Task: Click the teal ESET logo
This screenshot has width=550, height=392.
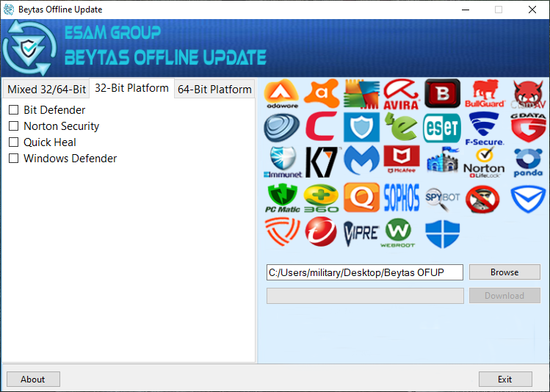Action: tap(442, 128)
